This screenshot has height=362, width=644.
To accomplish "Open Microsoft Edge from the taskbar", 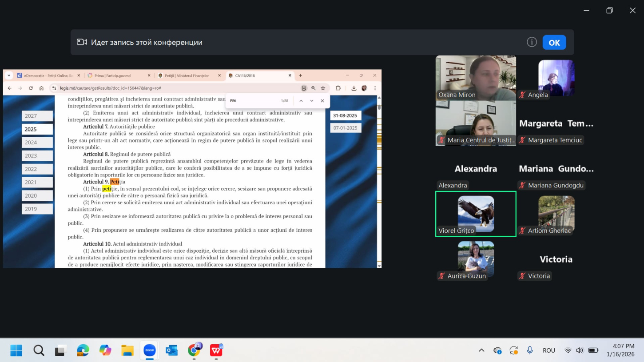I will [x=83, y=350].
